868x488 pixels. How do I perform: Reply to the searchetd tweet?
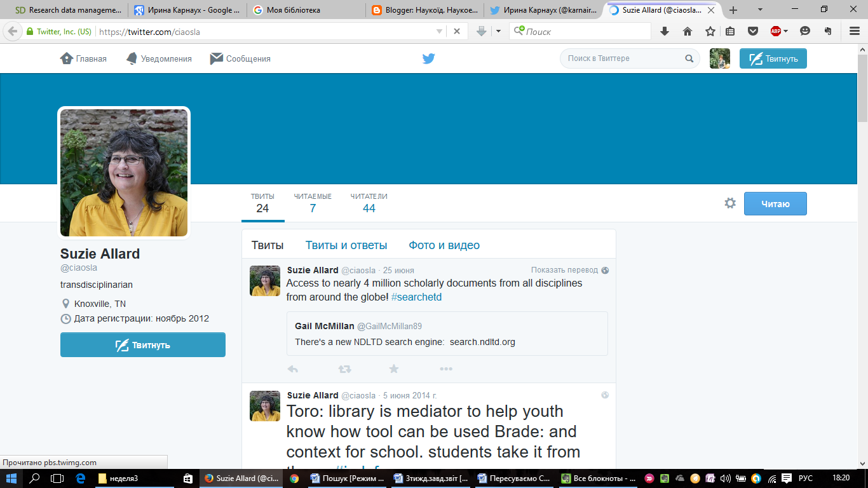click(293, 369)
